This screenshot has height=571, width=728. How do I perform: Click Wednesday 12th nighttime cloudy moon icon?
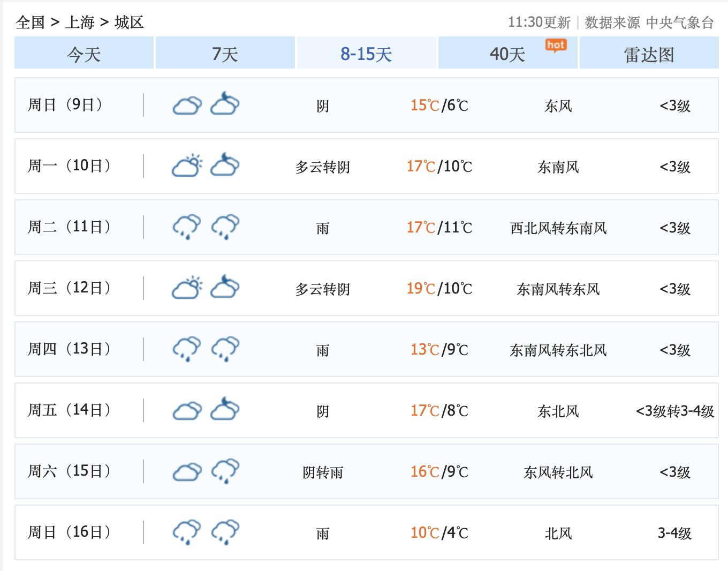(225, 288)
